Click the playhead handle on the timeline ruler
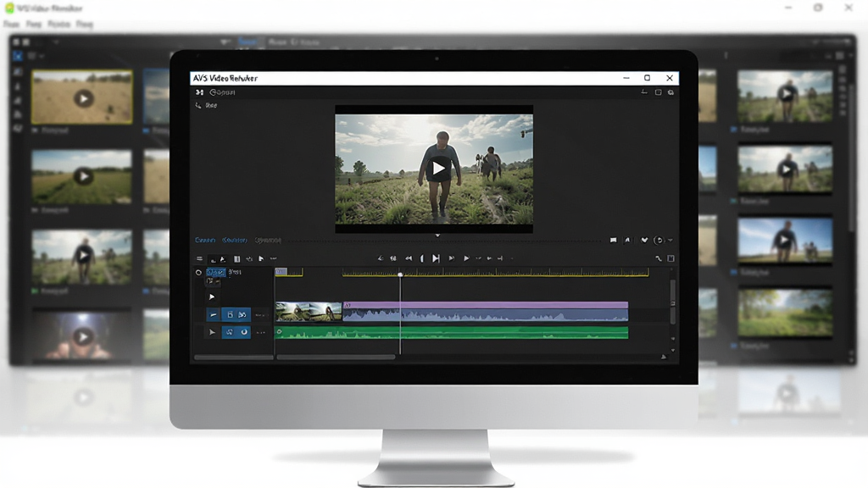The width and height of the screenshot is (868, 488). click(x=400, y=274)
